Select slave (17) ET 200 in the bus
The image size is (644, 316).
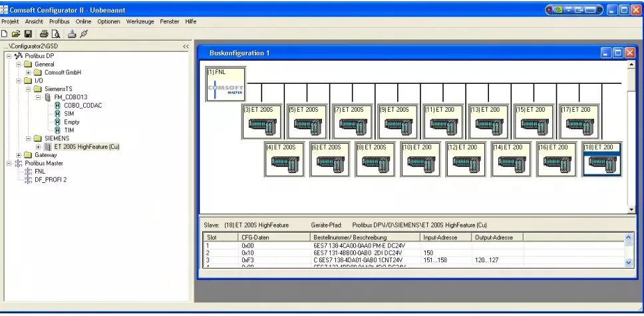[579, 122]
